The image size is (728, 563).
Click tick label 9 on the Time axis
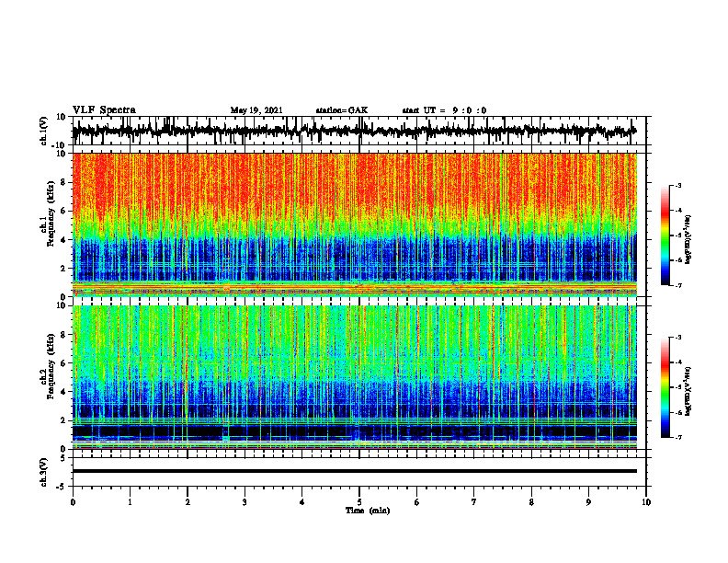[x=588, y=502]
